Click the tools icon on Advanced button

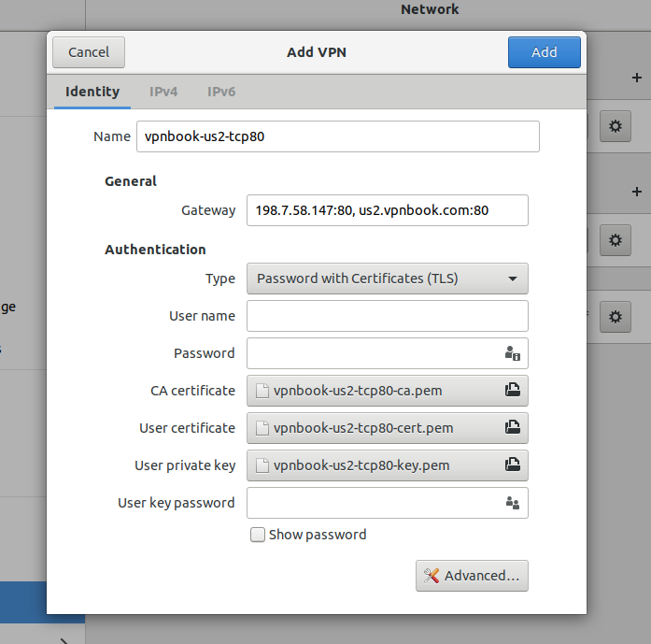tap(431, 576)
